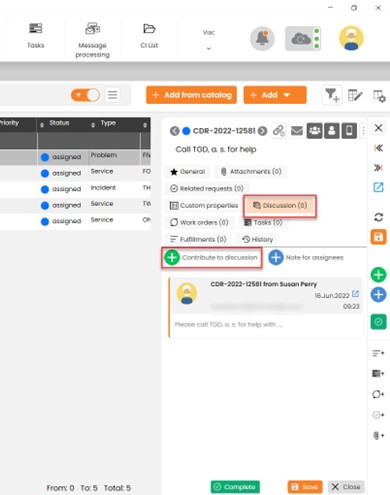Sort by the Status column header

coord(59,123)
